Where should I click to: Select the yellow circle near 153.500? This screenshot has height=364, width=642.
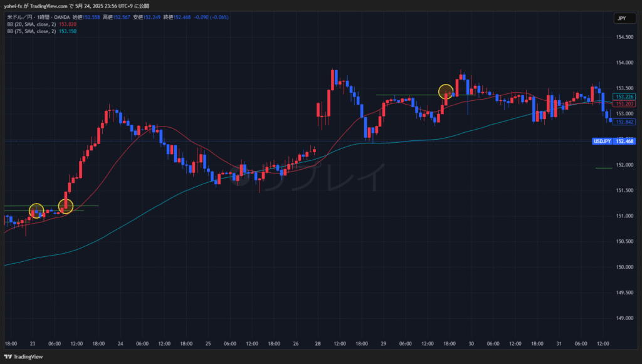click(x=446, y=92)
